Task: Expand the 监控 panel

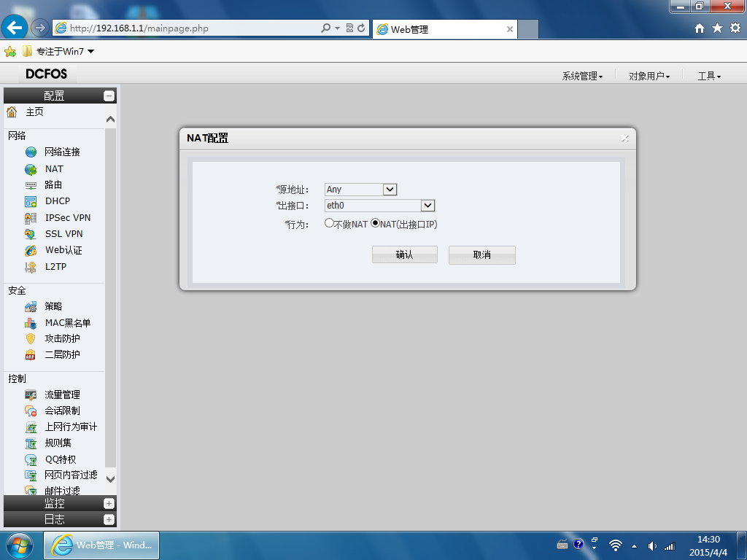Action: (109, 504)
